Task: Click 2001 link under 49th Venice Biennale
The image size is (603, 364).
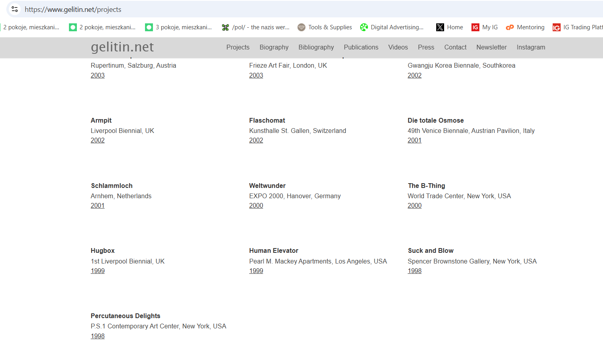Action: tap(414, 140)
